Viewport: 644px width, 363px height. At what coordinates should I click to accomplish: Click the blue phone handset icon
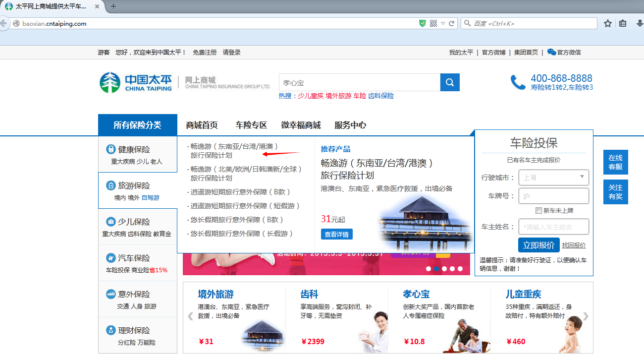[518, 82]
